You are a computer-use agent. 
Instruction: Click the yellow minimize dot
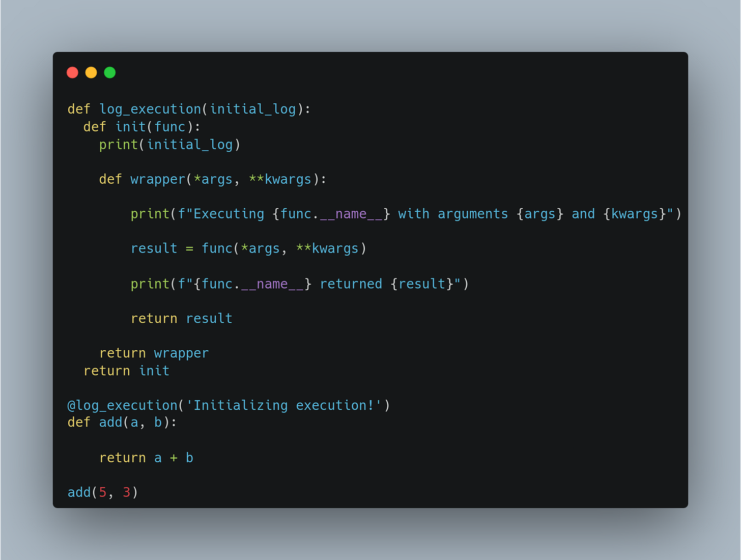coord(91,72)
